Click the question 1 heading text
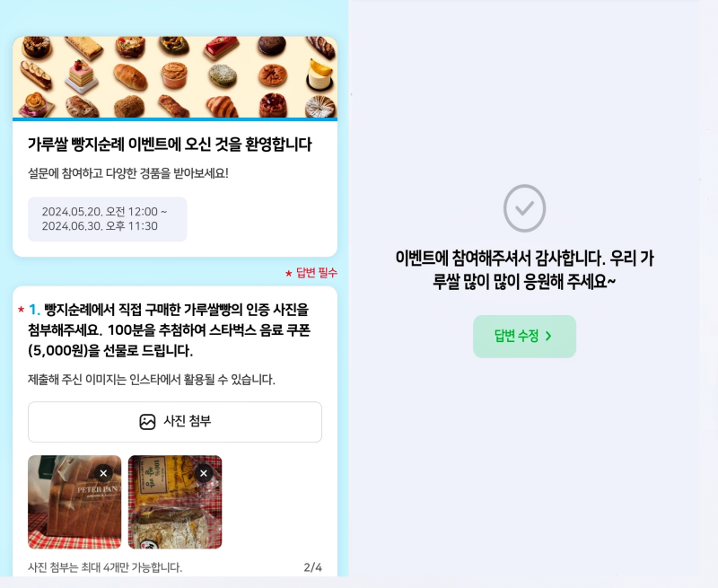Viewport: 718px width, 588px height. click(169, 330)
